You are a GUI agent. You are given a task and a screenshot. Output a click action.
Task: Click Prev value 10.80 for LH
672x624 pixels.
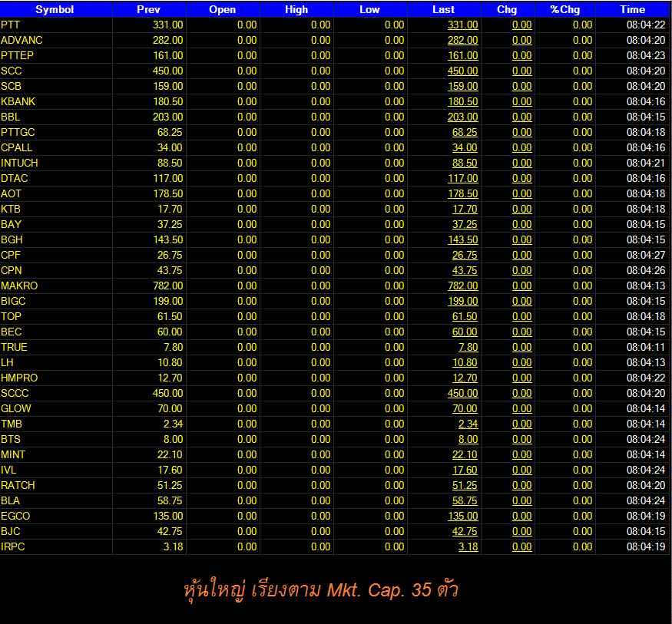click(x=170, y=363)
